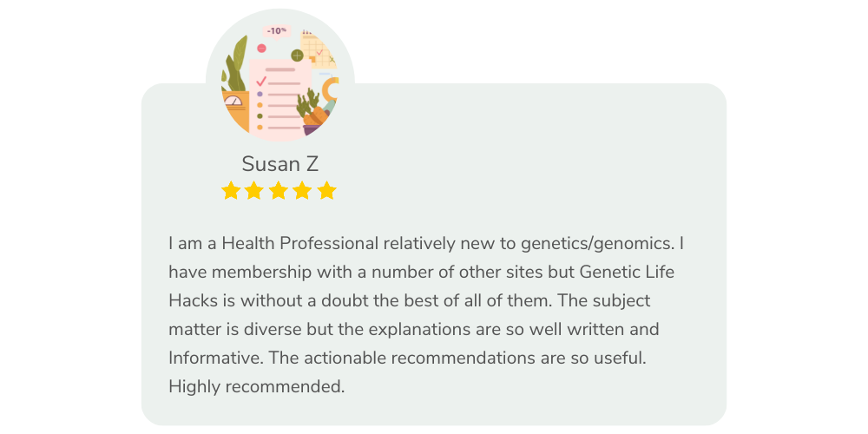Click the "Health Professional" text in review
This screenshot has width=868, height=434.
(x=300, y=243)
